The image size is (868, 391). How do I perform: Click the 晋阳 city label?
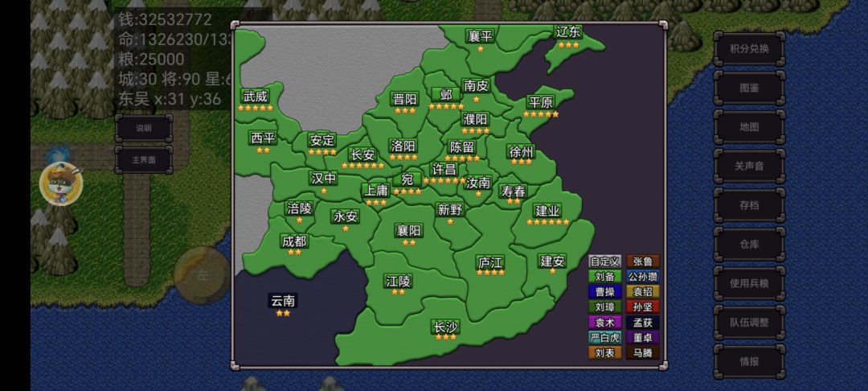click(x=404, y=99)
